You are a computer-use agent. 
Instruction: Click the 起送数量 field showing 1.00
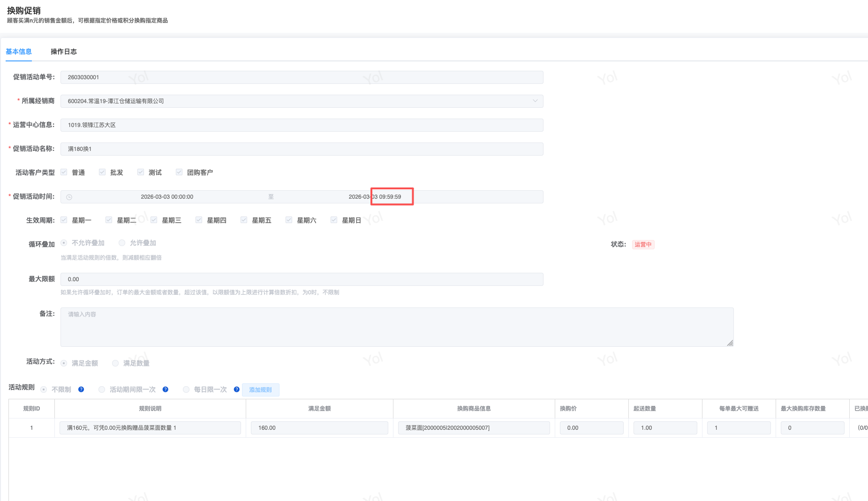pyautogui.click(x=665, y=428)
